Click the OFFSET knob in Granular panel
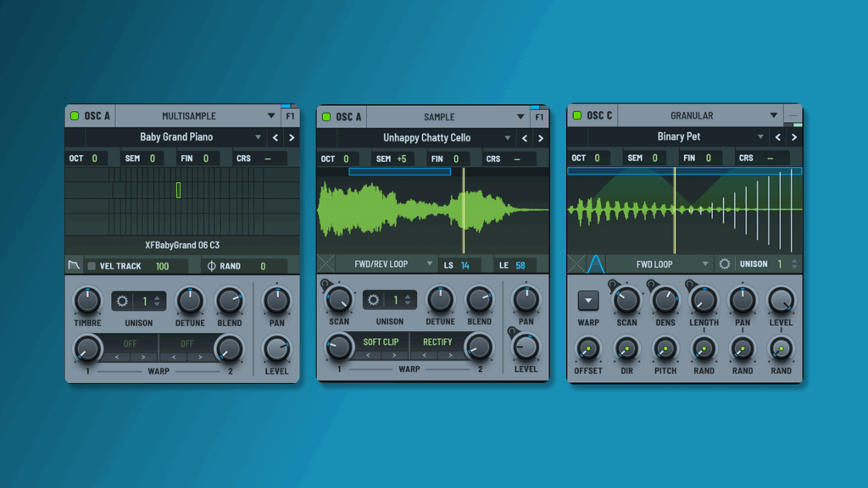The image size is (868, 488). click(x=588, y=349)
